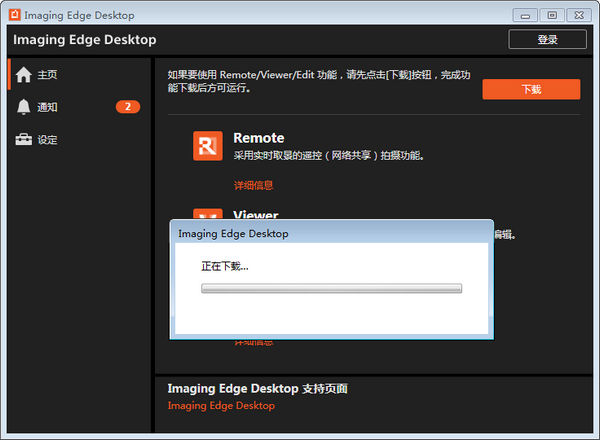
Task: Open the 通知 sidebar tab
Action: (47, 107)
